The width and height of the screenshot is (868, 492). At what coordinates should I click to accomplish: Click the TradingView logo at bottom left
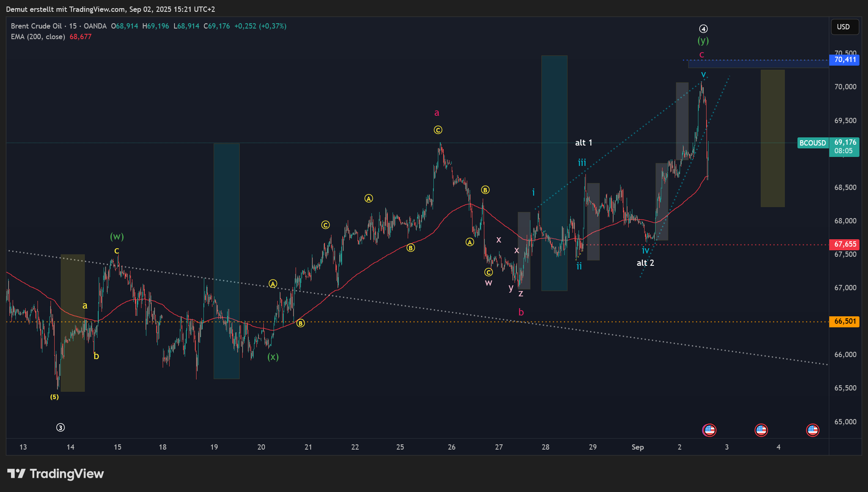pos(55,474)
